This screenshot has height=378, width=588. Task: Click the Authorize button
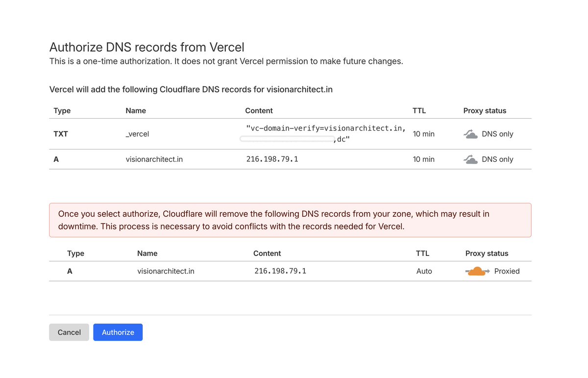point(118,332)
